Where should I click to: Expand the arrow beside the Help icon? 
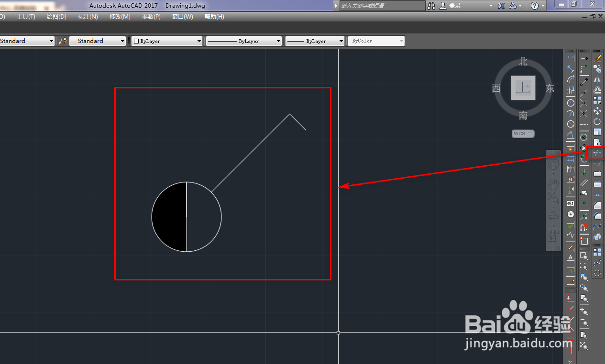click(x=543, y=6)
